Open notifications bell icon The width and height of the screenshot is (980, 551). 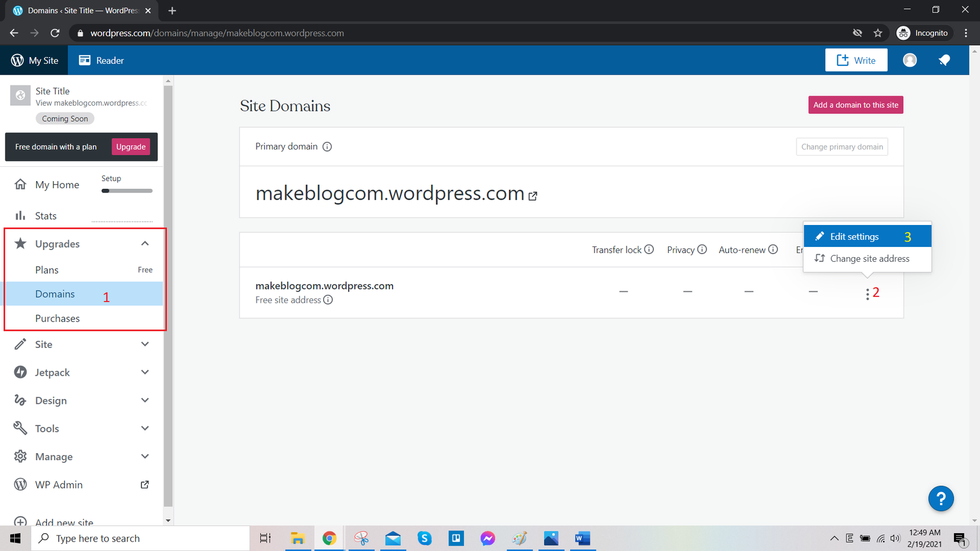click(944, 60)
